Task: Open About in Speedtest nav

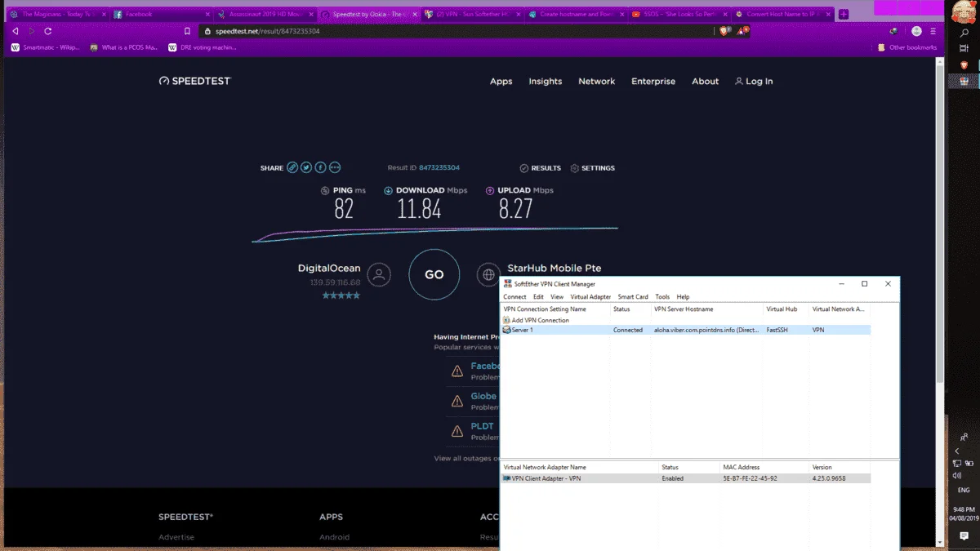Action: pos(705,81)
